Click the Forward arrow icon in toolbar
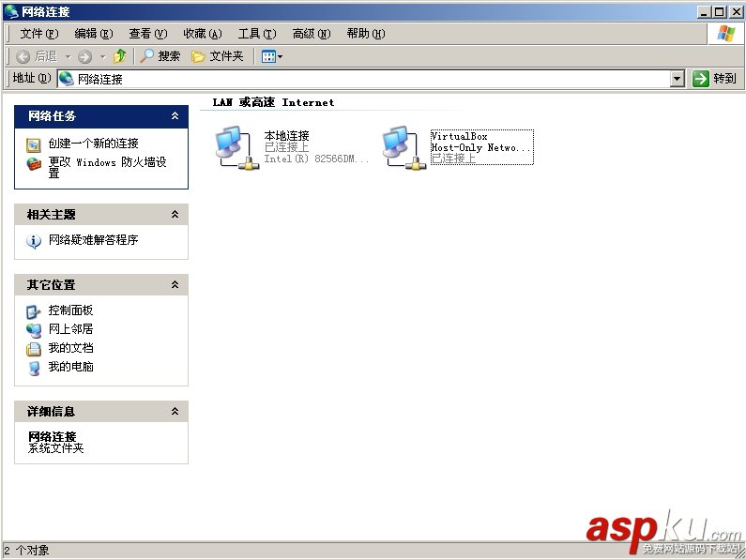The image size is (746, 560). point(84,56)
